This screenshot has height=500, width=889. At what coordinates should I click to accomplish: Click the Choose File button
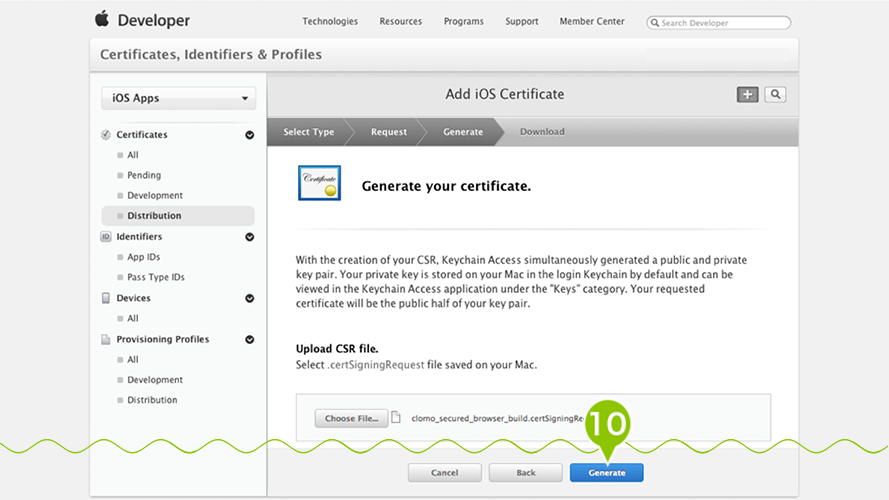pyautogui.click(x=352, y=418)
